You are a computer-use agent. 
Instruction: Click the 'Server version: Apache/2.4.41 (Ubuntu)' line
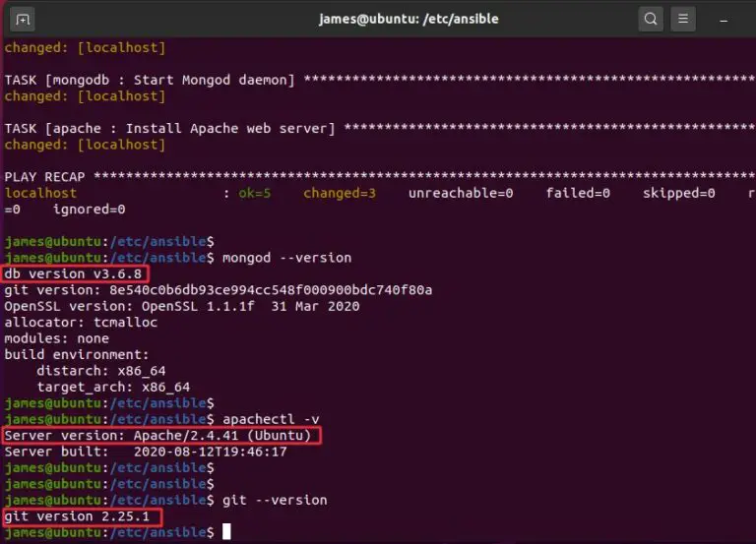click(157, 436)
